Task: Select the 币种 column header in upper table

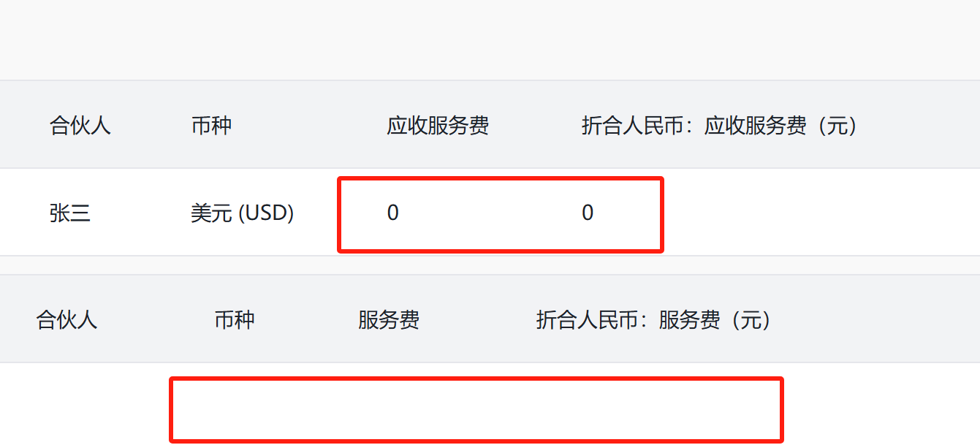Action: pyautogui.click(x=211, y=126)
